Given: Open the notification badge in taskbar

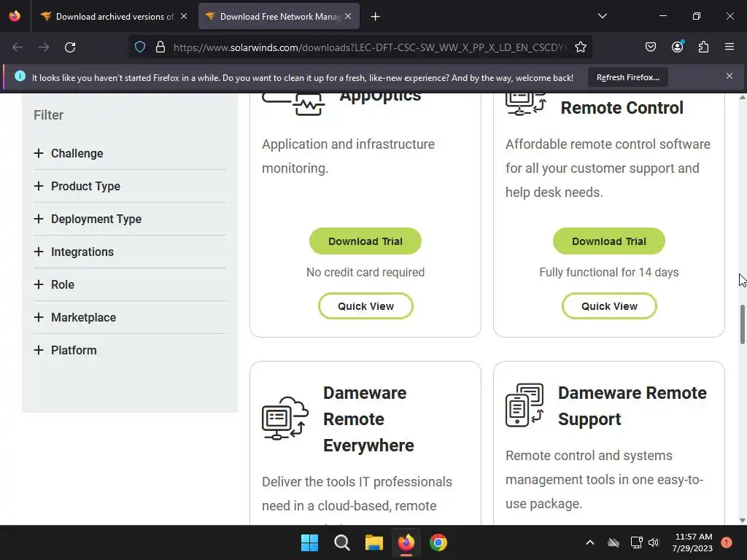Looking at the screenshot, I should (x=727, y=542).
